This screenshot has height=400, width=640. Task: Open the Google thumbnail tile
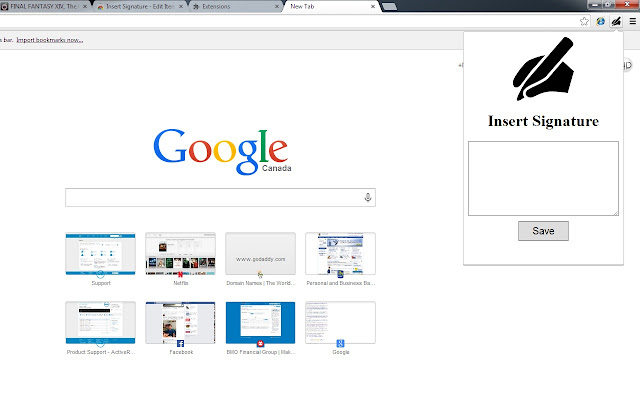coord(340,323)
